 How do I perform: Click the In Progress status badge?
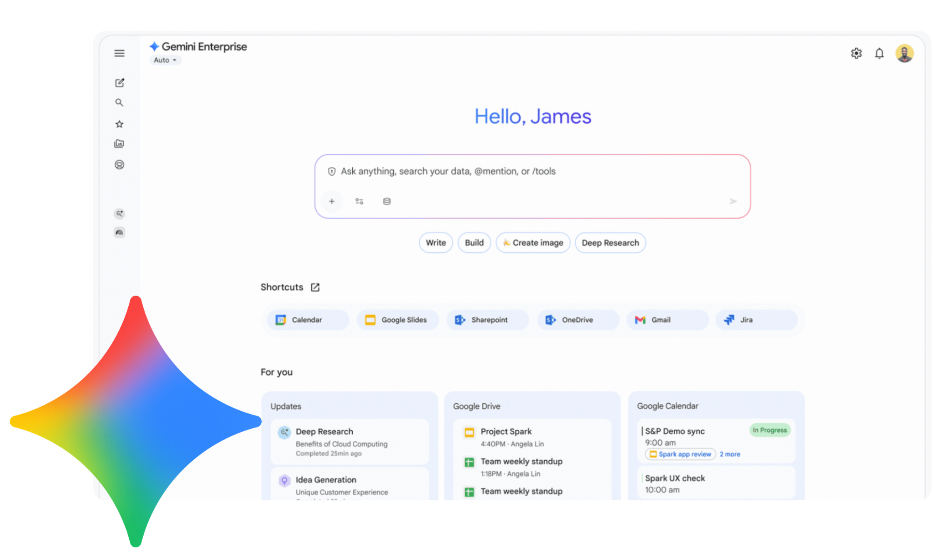tap(770, 430)
